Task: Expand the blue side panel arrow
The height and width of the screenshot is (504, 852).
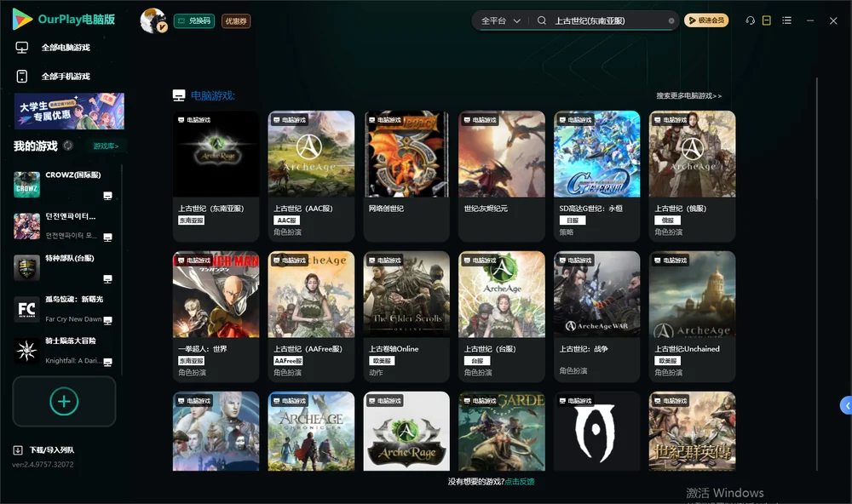Action: 847,406
